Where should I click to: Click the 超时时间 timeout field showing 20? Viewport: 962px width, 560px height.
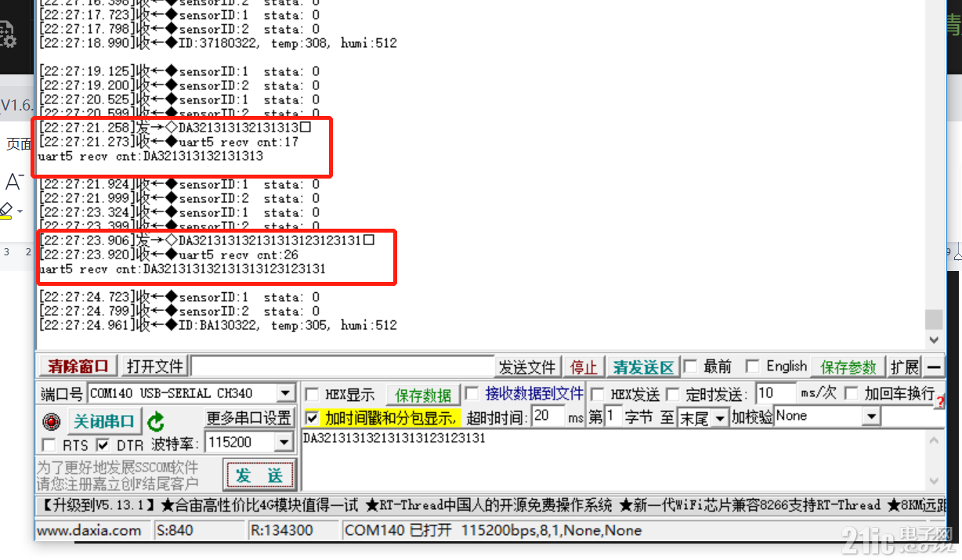[548, 417]
